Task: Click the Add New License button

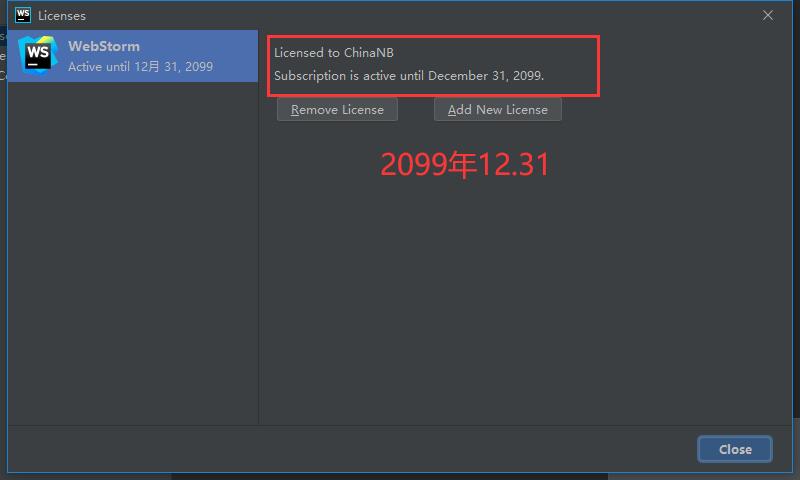Action: click(497, 110)
